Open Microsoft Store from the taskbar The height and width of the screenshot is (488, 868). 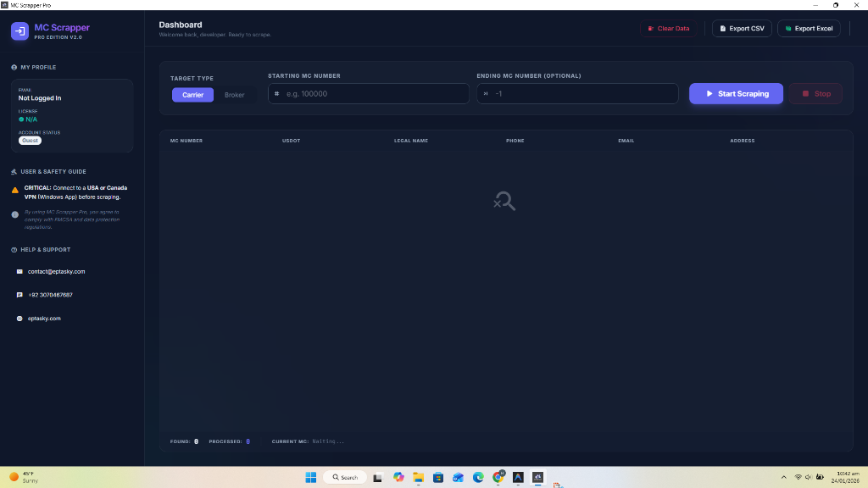point(438,477)
